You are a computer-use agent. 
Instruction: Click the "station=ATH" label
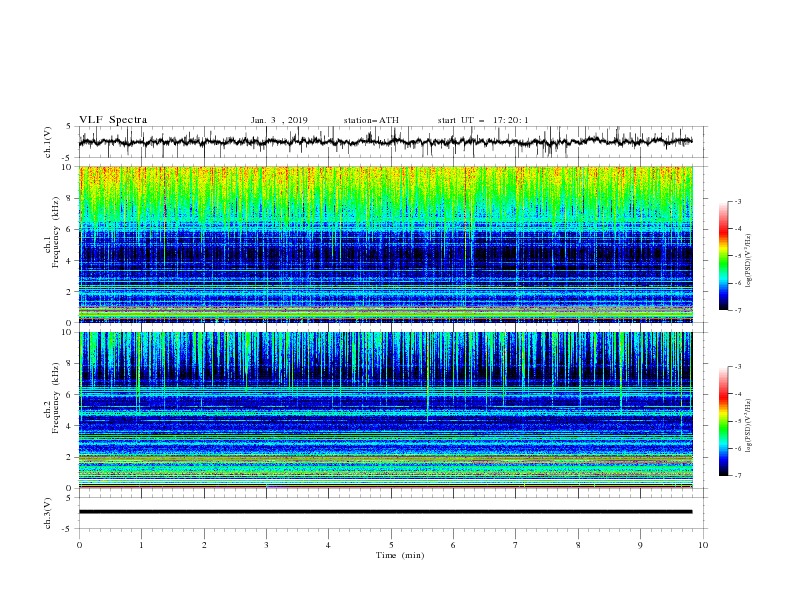point(371,120)
